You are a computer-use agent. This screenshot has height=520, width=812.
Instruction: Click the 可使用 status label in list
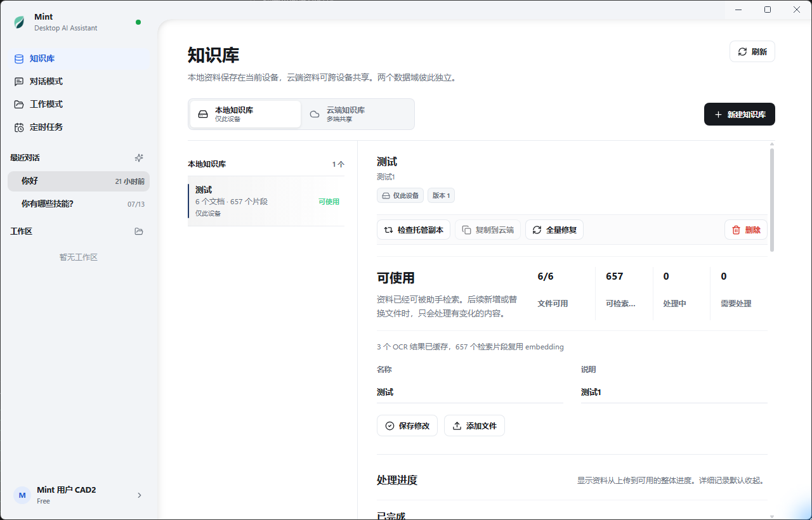pos(329,202)
